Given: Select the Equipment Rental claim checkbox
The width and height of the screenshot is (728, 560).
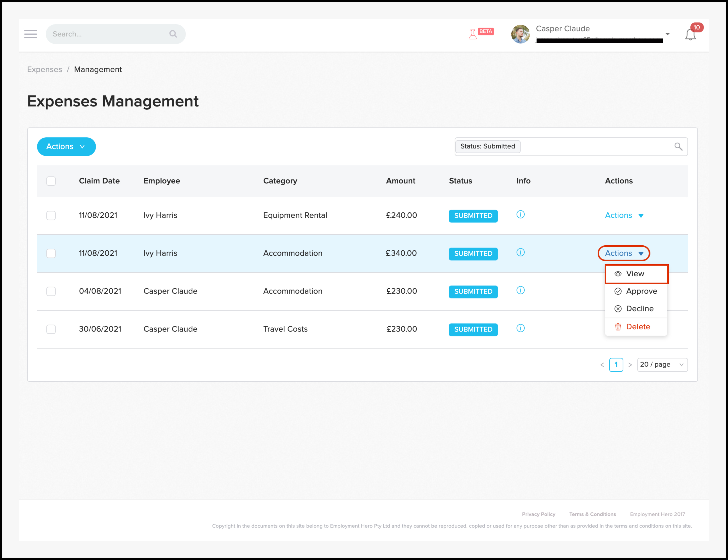Looking at the screenshot, I should [x=51, y=215].
